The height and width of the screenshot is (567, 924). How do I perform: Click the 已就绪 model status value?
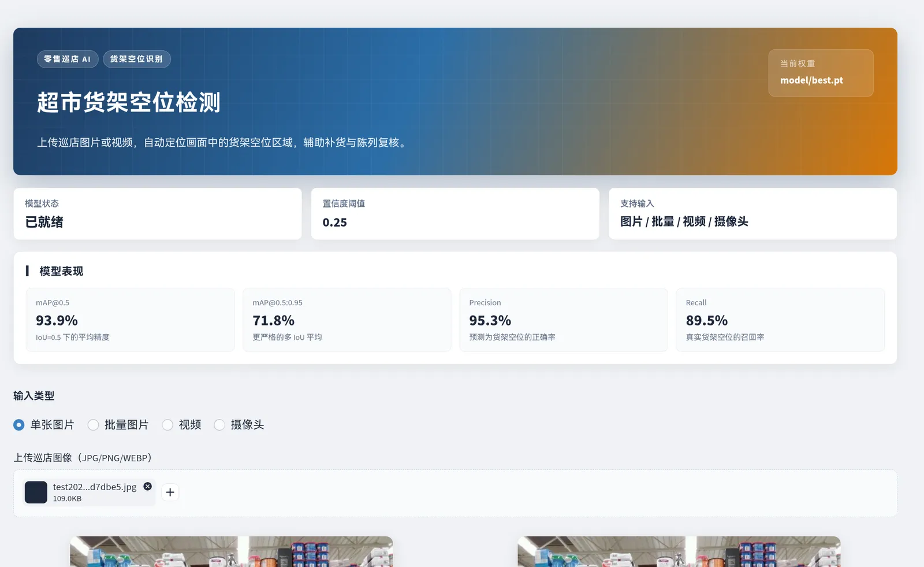point(44,222)
